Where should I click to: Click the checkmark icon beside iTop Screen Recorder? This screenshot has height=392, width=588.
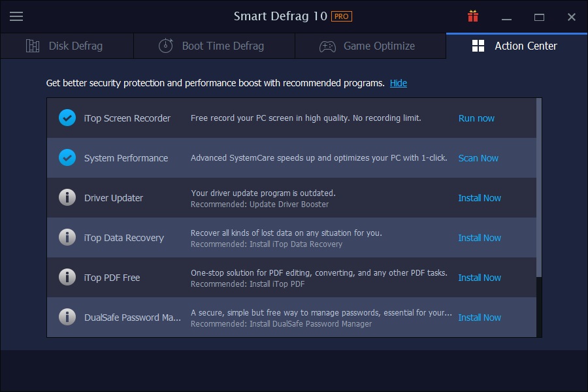click(x=67, y=118)
